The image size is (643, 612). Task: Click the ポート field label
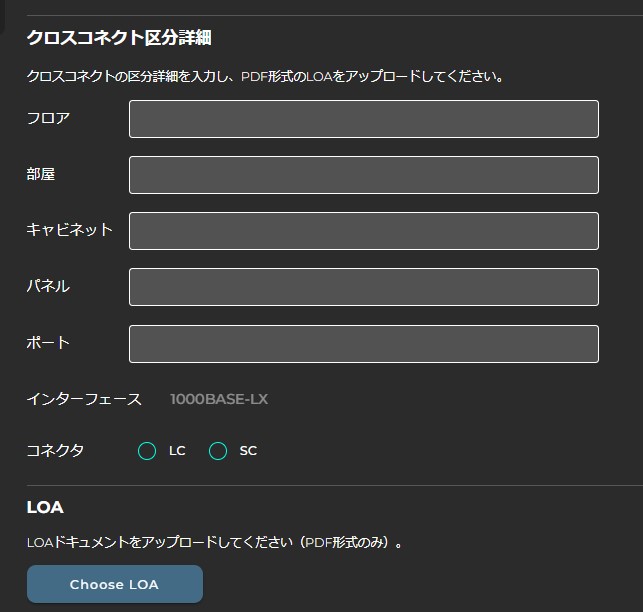(48, 343)
